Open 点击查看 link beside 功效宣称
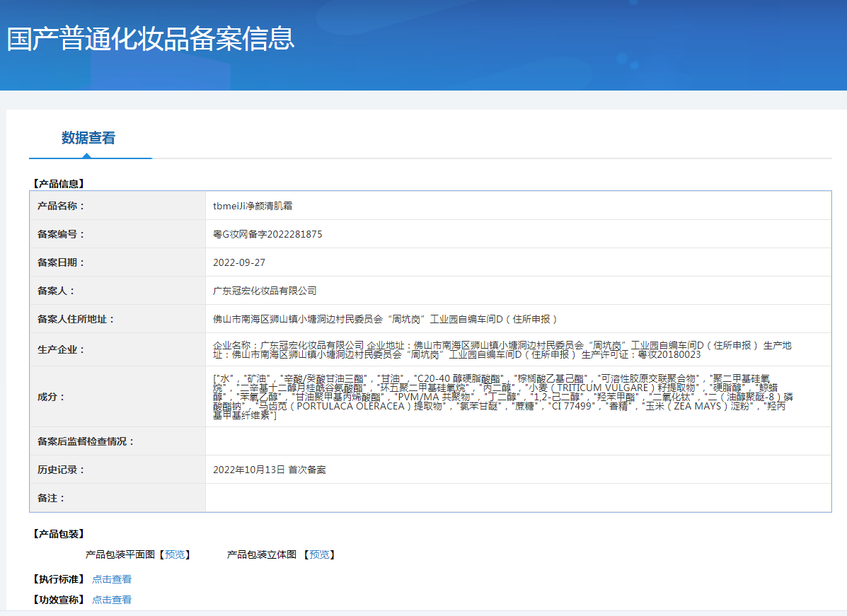Screen dimensions: 847x616 112,600
